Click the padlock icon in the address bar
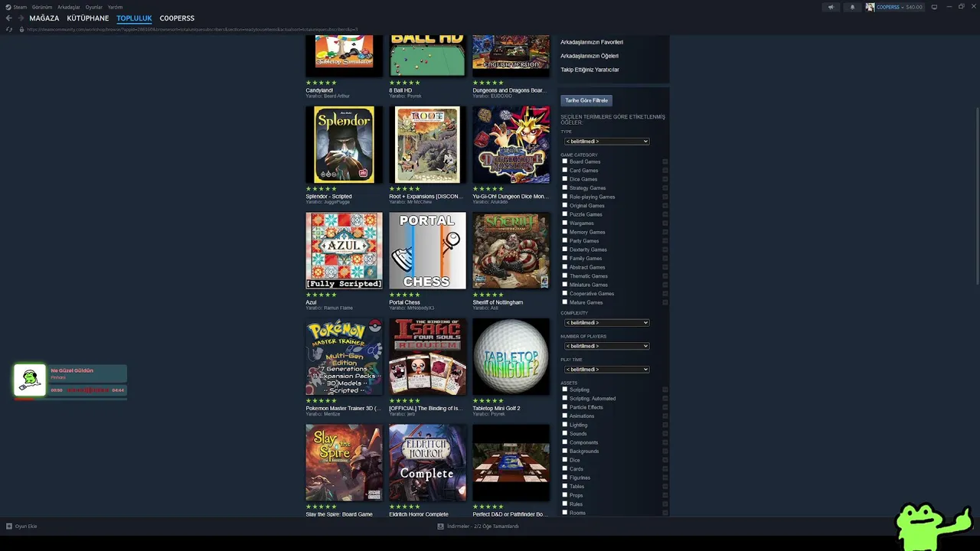The width and height of the screenshot is (980, 551). click(x=22, y=29)
